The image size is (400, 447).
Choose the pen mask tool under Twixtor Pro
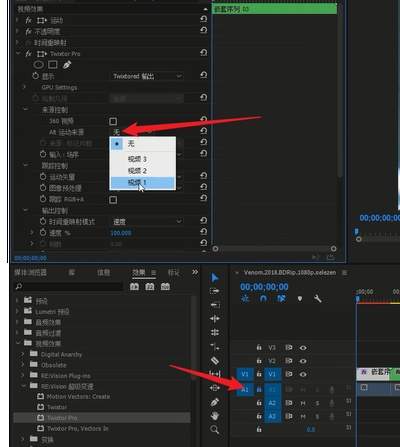67,65
